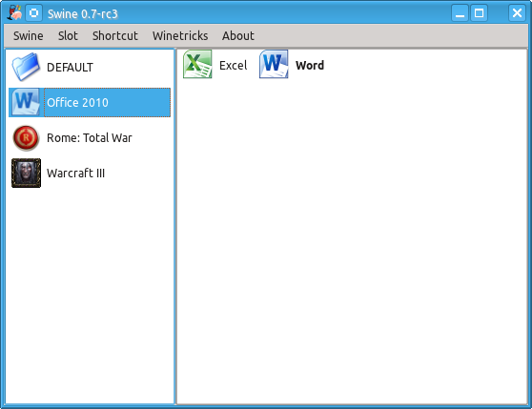Viewport: 532px width, 409px height.
Task: Select the DEFAULT slot folder icon
Action: 26,67
